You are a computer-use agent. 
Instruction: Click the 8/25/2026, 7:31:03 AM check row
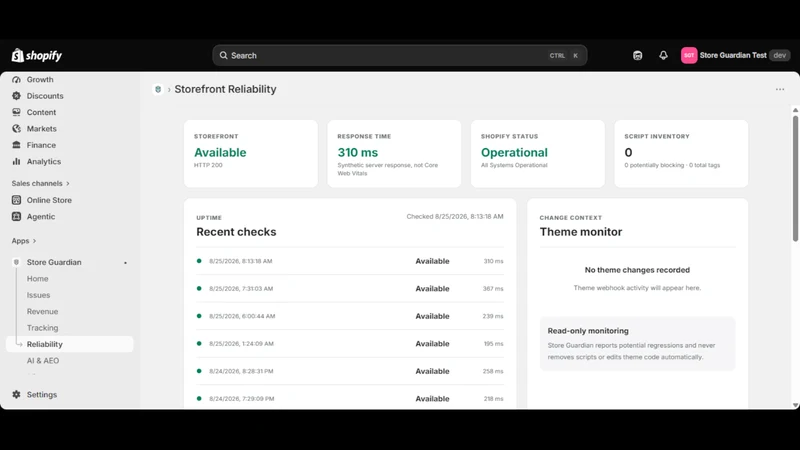coord(350,288)
